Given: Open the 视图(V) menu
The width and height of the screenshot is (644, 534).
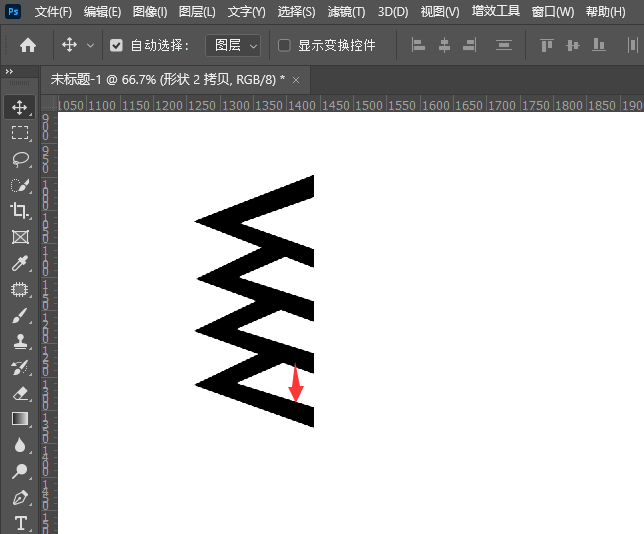Looking at the screenshot, I should coord(440,12).
